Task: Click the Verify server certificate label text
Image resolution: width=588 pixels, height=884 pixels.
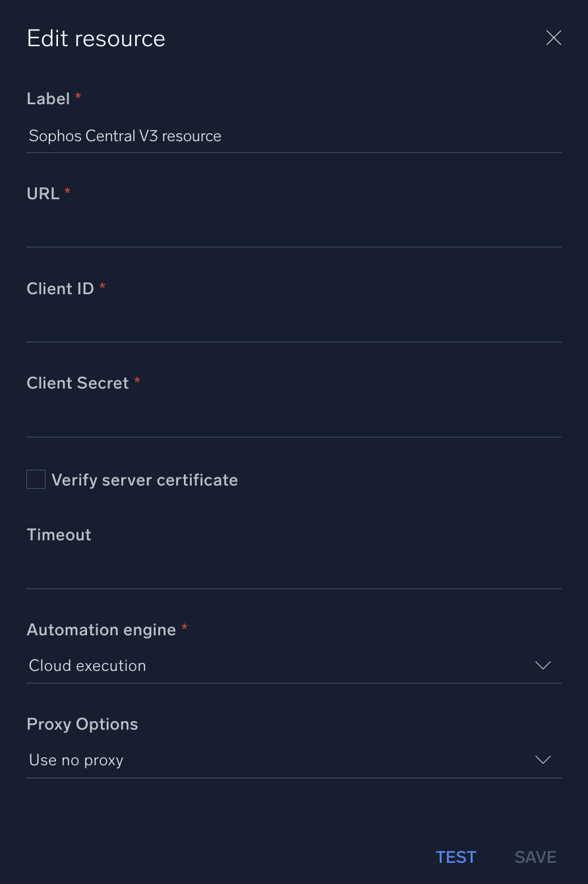Action: (x=145, y=480)
